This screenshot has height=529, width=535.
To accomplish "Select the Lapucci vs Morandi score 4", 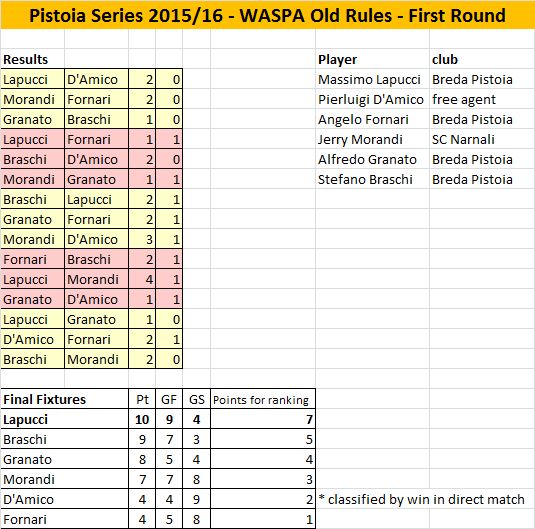I will [x=142, y=280].
